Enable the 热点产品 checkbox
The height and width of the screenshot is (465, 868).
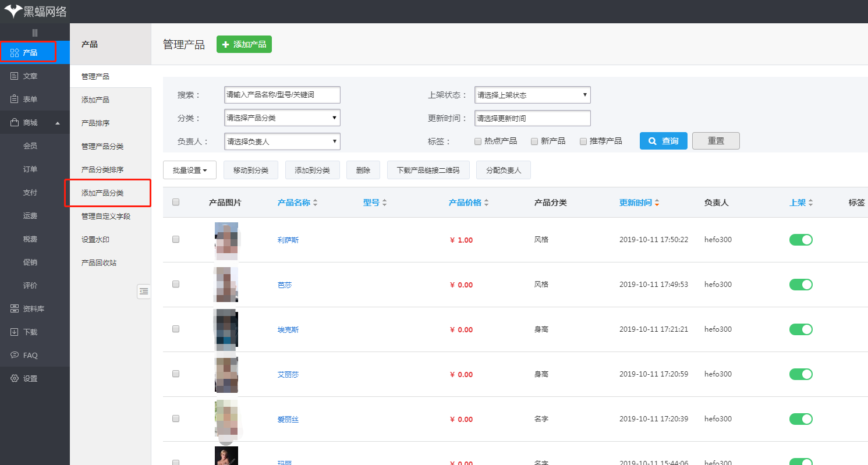(x=477, y=141)
